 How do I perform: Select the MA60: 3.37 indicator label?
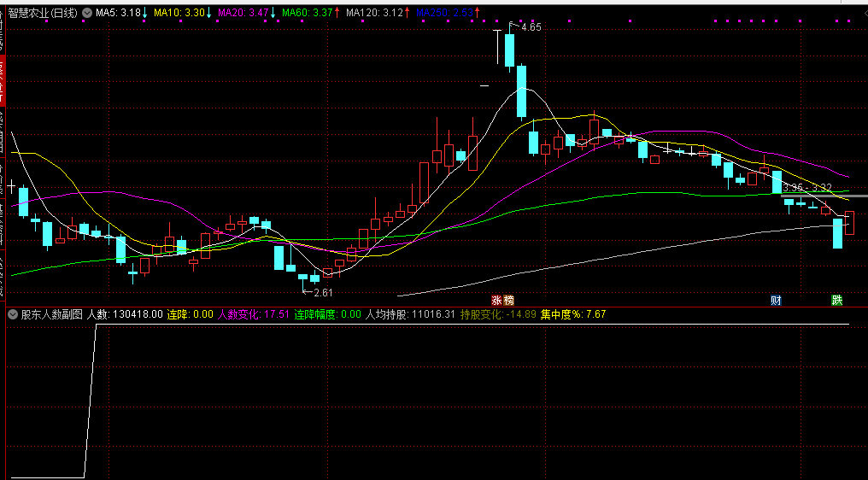pos(308,13)
